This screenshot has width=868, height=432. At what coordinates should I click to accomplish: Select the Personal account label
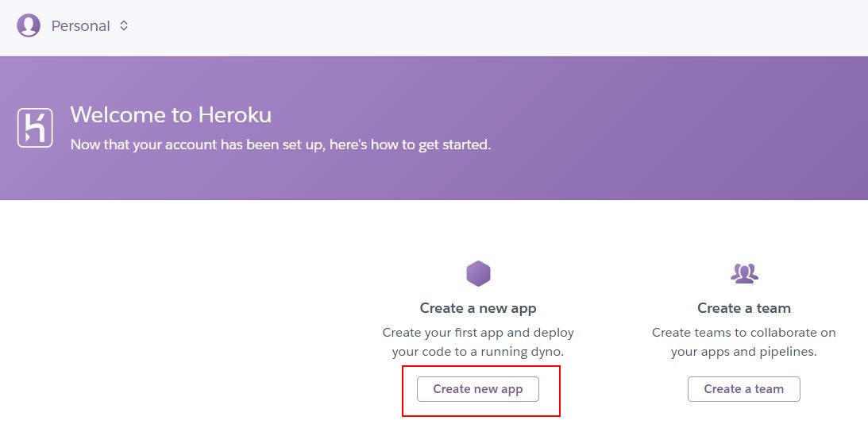click(81, 26)
